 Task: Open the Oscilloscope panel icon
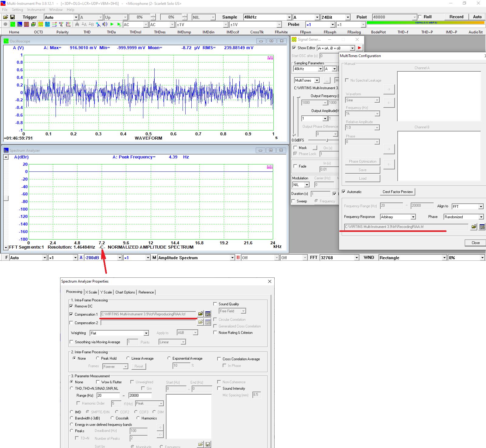[13, 25]
